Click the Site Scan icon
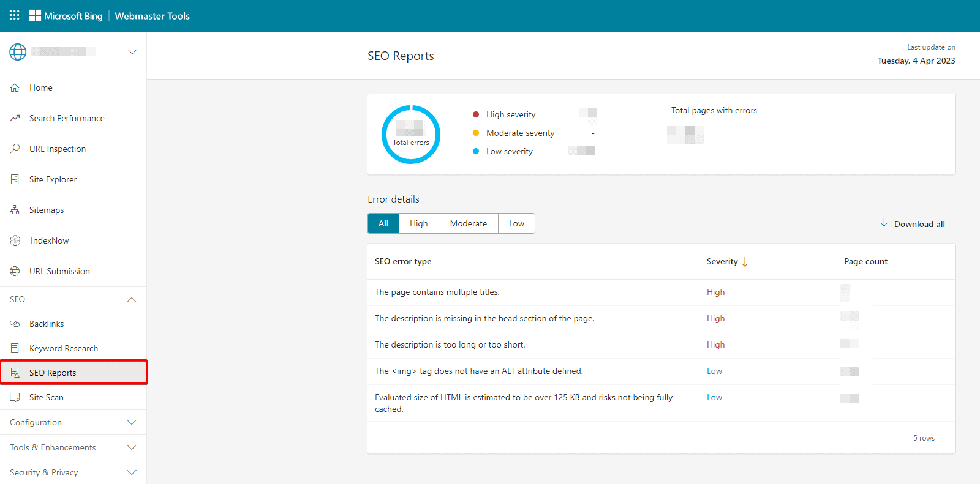 coord(15,397)
